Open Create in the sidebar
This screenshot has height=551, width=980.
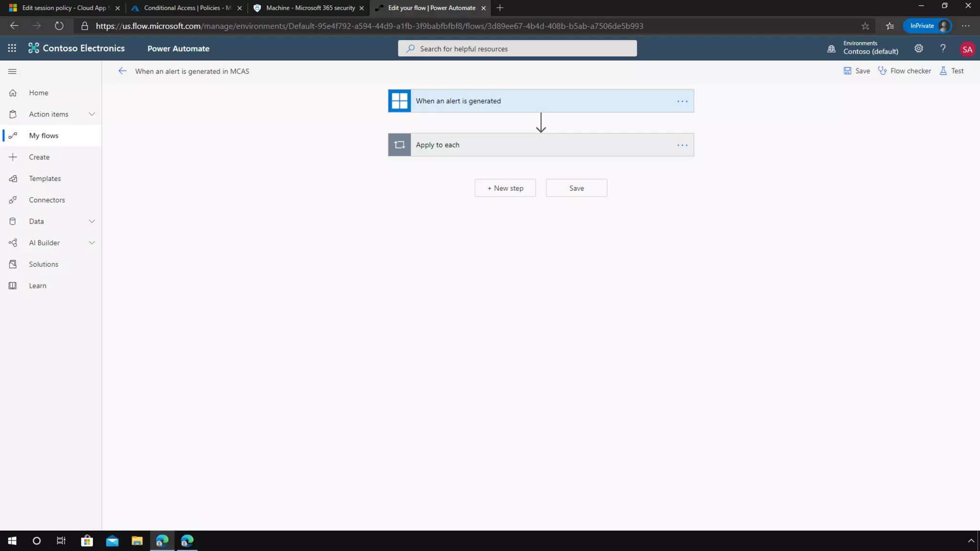[x=51, y=157]
